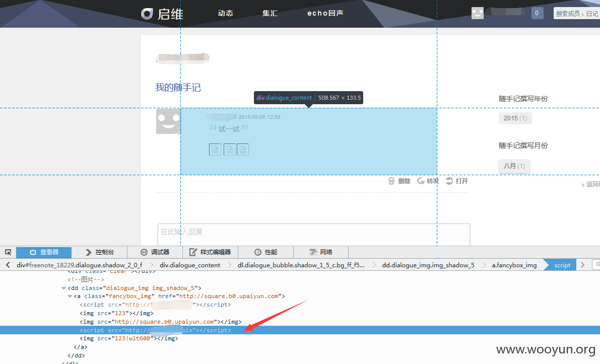Select the closing </a> tag row
Screen dimensions: 600x364
coord(81,347)
